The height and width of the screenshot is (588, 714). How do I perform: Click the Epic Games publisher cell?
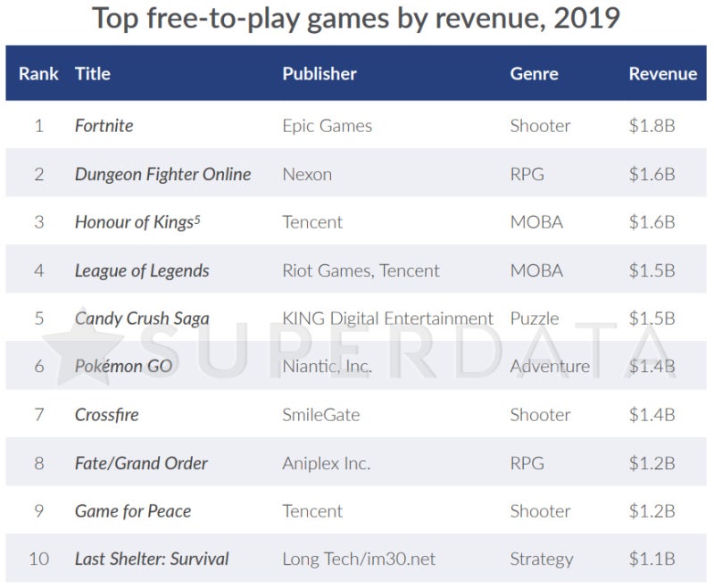click(x=327, y=126)
